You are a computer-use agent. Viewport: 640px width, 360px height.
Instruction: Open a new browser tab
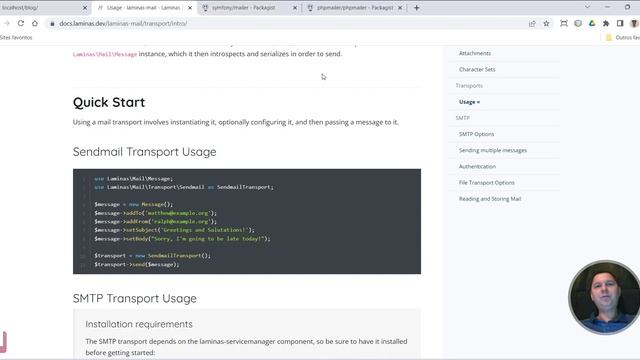coord(416,8)
